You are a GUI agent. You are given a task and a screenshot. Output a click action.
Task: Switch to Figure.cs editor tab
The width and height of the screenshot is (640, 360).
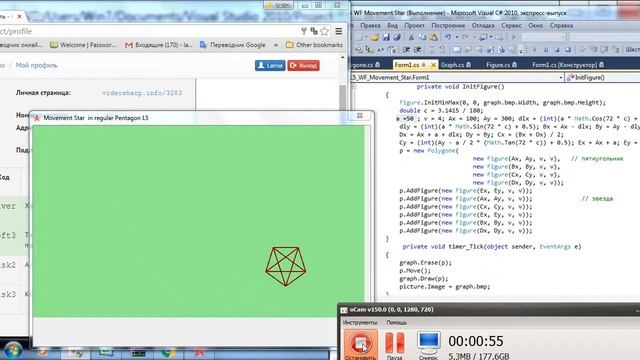tap(501, 64)
